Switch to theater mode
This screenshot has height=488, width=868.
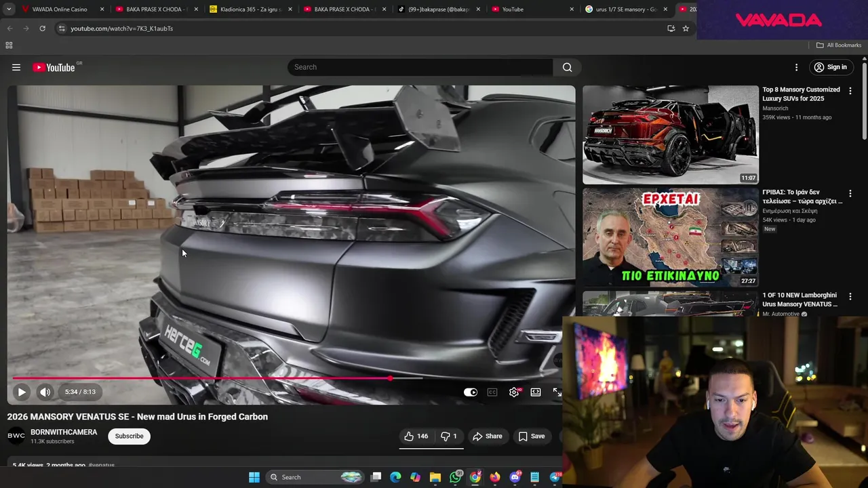[x=536, y=392]
